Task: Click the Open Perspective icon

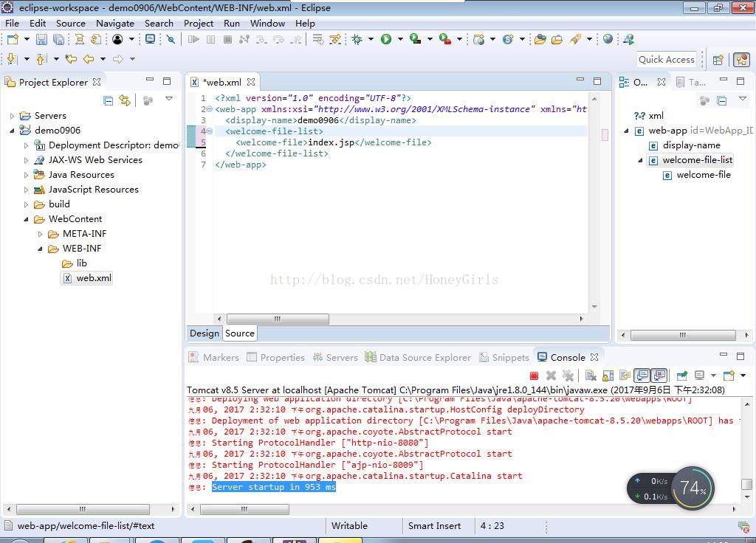Action: coord(718,60)
